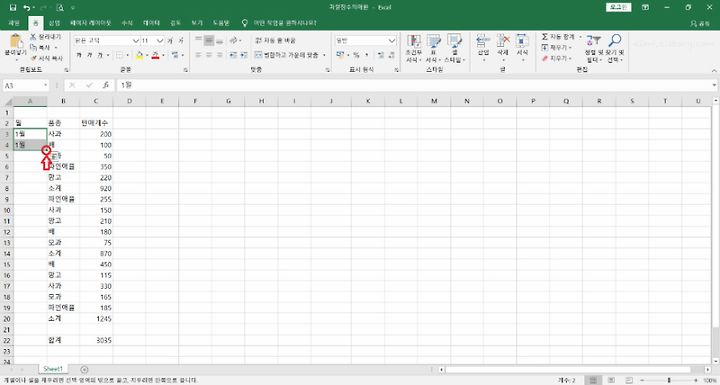This screenshot has width=720, height=385.
Task: Select the Sheet1 tab
Action: click(53, 369)
